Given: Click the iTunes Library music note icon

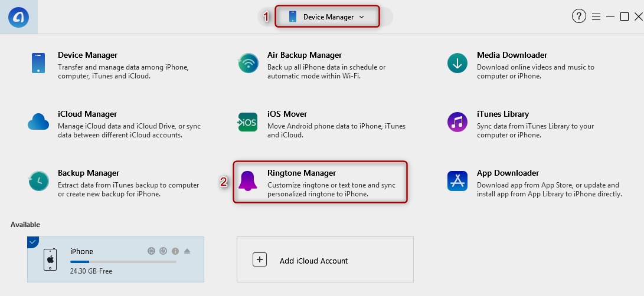Looking at the screenshot, I should 457,122.
